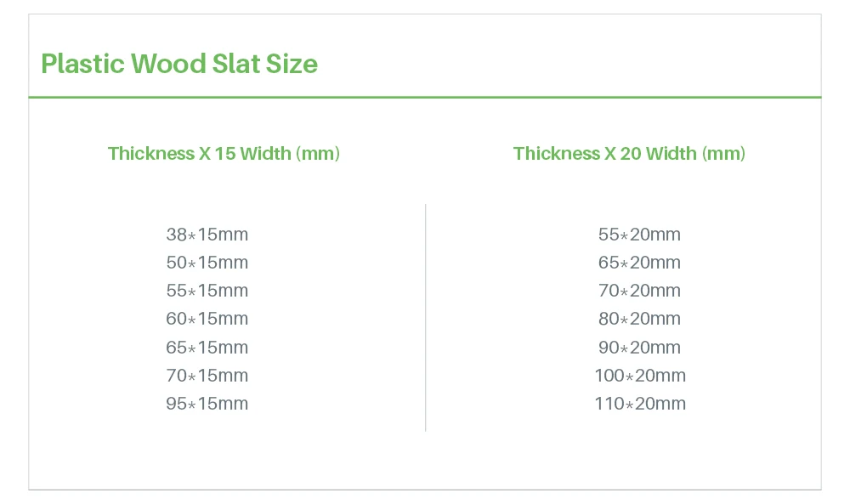This screenshot has height=504, width=850.
Task: Select the Thickness X 20 Width header
Action: tap(629, 154)
